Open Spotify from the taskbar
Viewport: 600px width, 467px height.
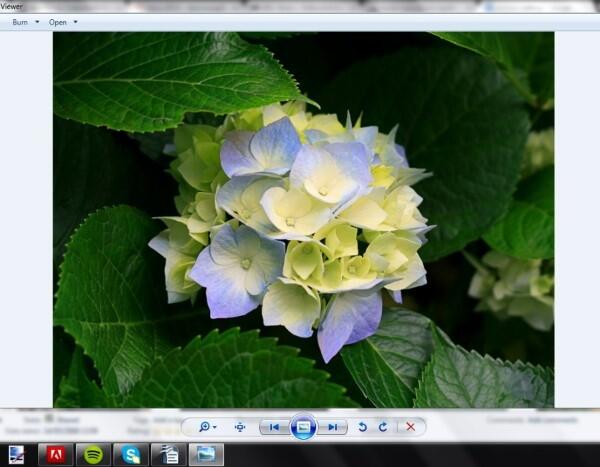click(93, 455)
